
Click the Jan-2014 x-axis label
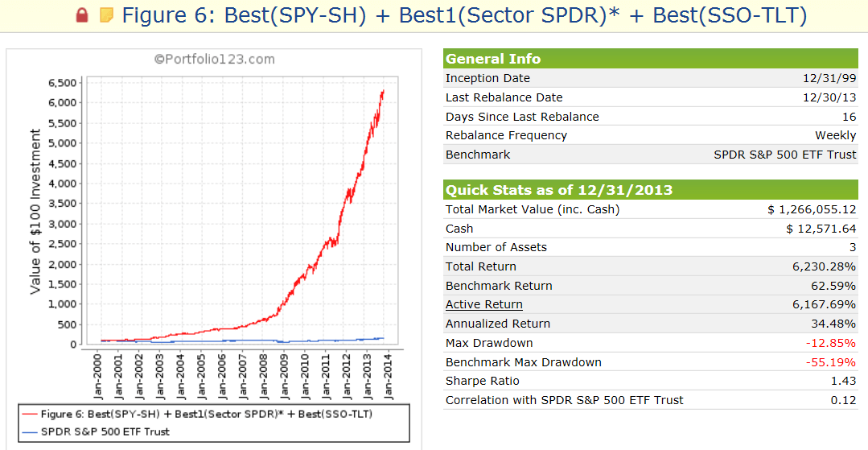[388, 376]
